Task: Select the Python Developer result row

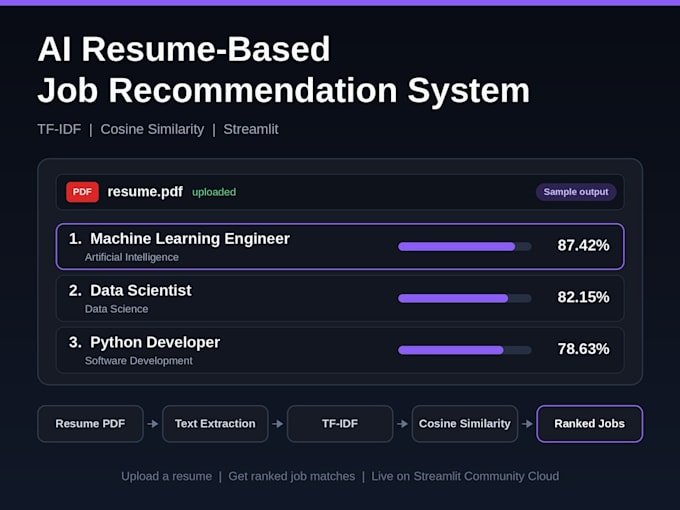Action: [340, 350]
